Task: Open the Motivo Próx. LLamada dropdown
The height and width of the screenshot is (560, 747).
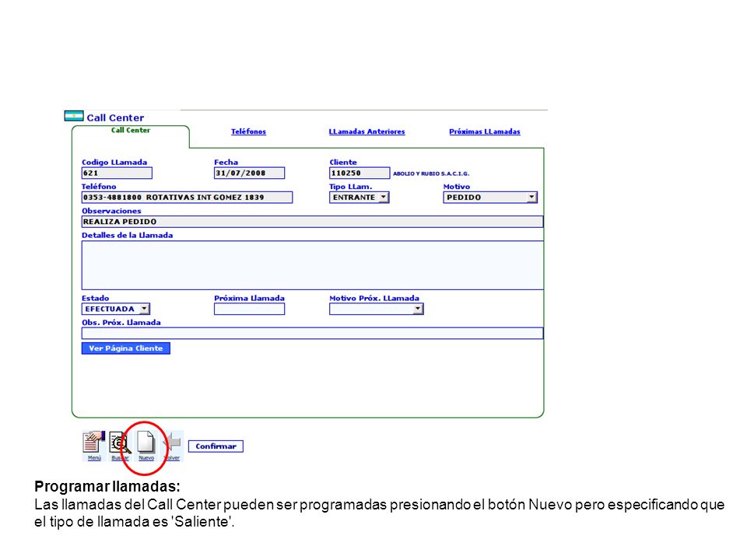Action: click(x=377, y=309)
